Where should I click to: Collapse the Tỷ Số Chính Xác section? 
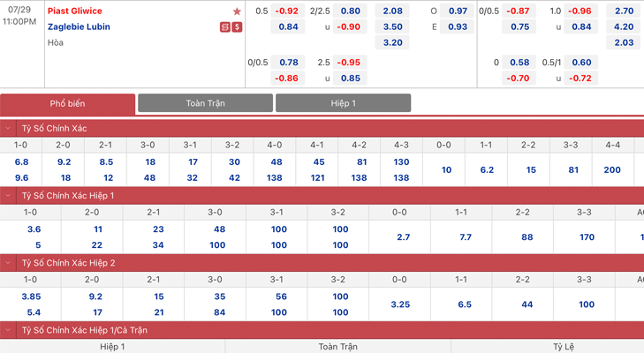coord(8,129)
